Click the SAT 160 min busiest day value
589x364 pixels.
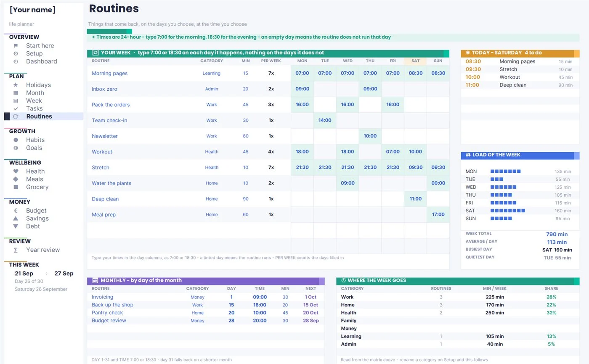coord(557,250)
